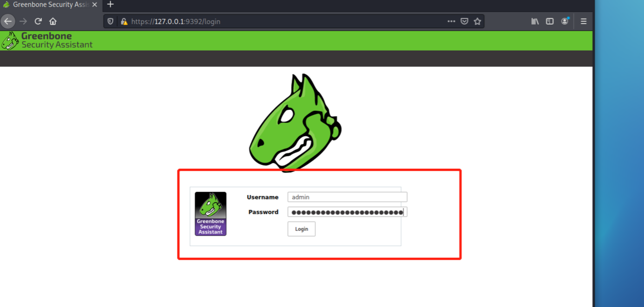Focus the Password input field

pos(347,212)
